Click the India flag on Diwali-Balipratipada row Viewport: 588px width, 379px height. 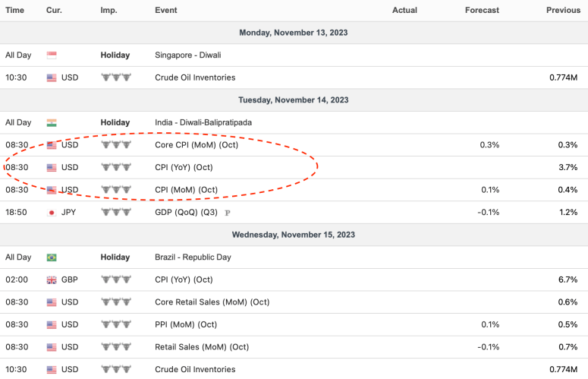point(52,122)
